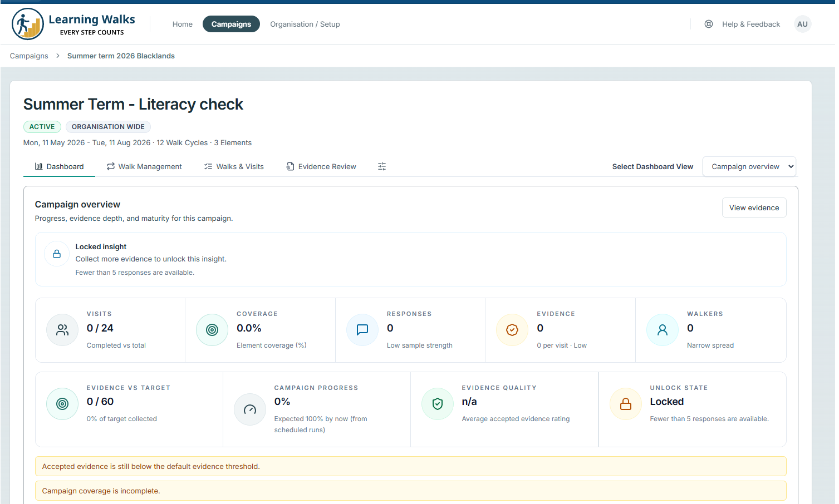Click the Coverage value 0.0%

coord(249,328)
